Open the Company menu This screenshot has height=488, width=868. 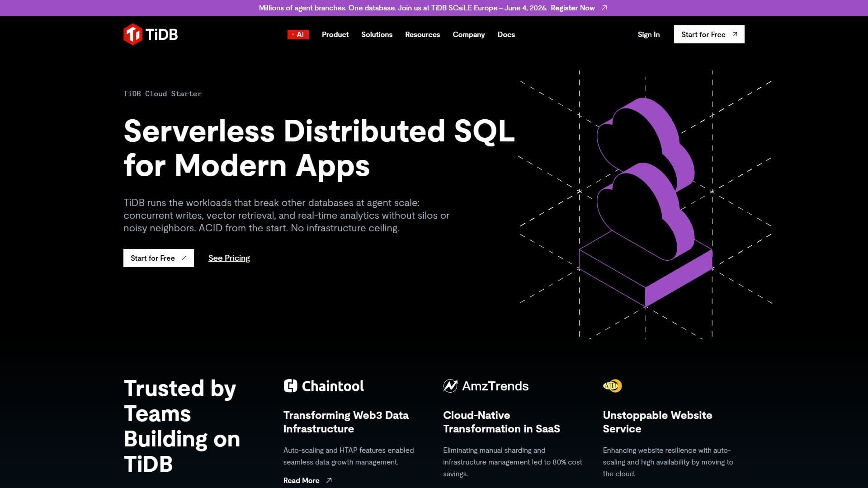(x=468, y=34)
